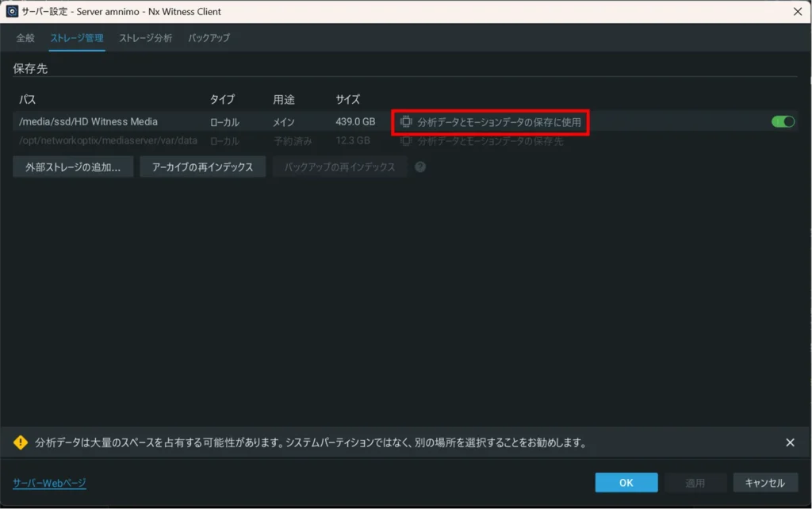
Task: Toggle off the /media/ssd/HD Witness Media storage
Action: pyautogui.click(x=783, y=122)
